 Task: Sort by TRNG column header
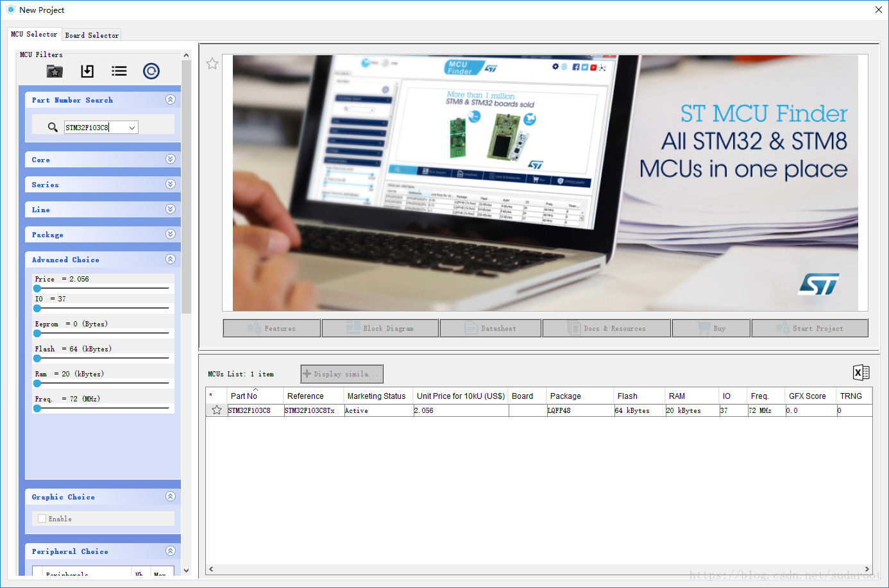pyautogui.click(x=854, y=396)
